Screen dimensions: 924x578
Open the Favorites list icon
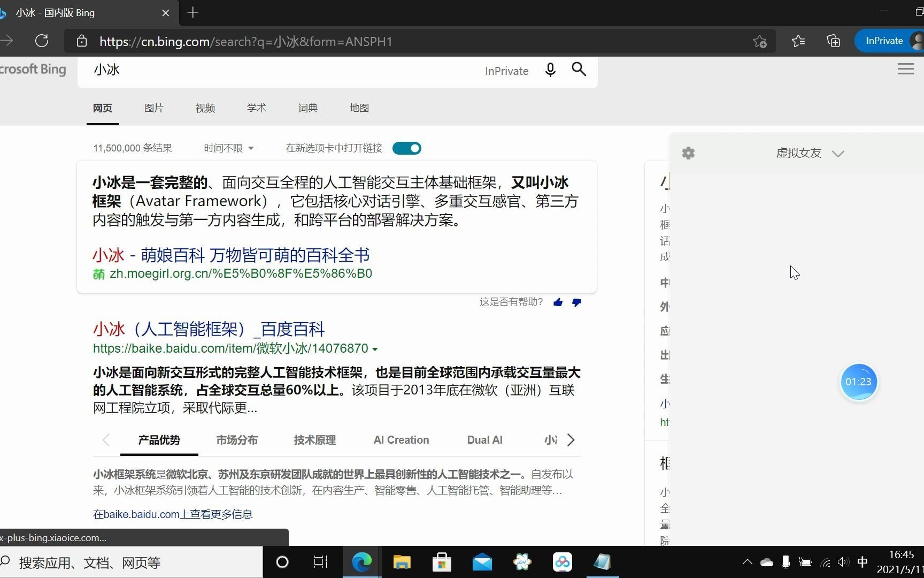[x=798, y=41]
